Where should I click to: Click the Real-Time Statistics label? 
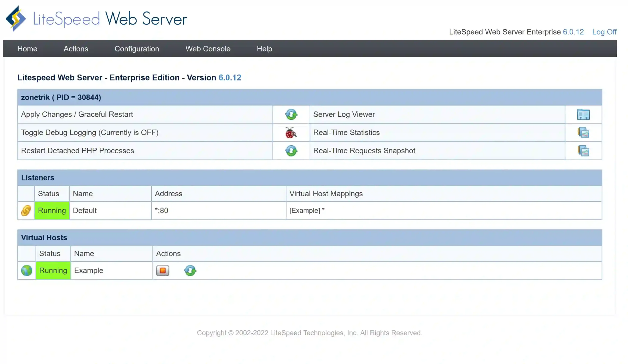pos(346,132)
